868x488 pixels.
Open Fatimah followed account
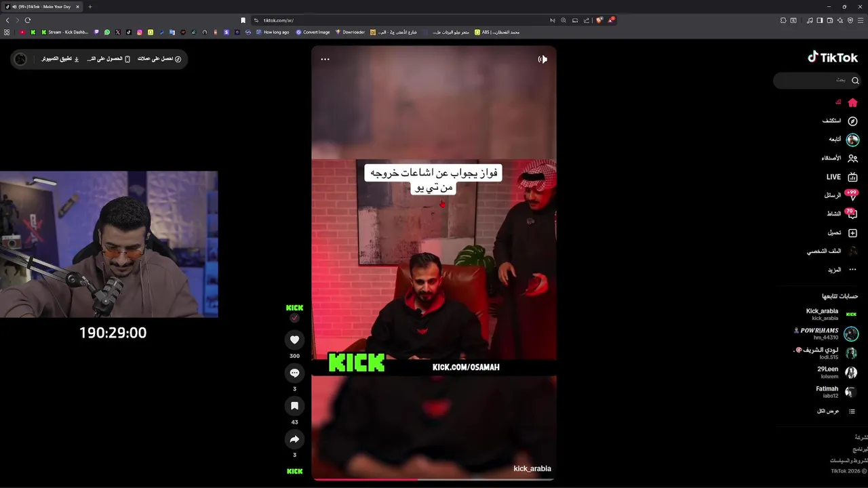[837, 392]
